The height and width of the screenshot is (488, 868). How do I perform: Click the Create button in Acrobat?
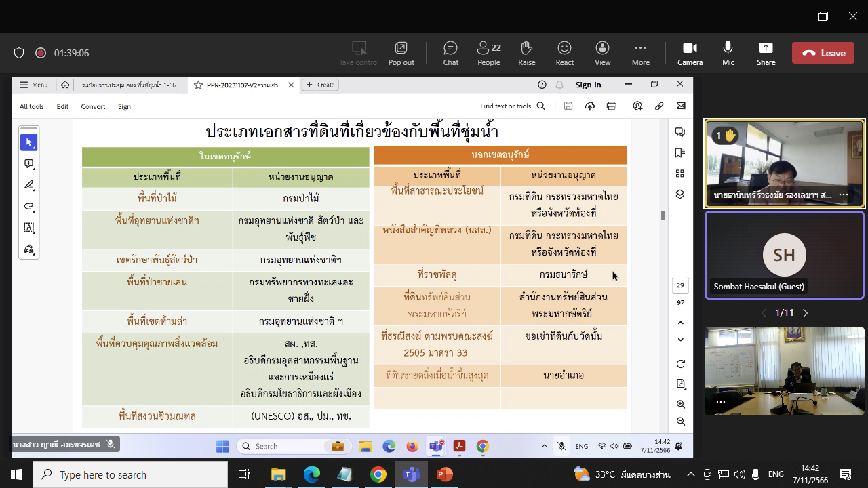pyautogui.click(x=320, y=85)
